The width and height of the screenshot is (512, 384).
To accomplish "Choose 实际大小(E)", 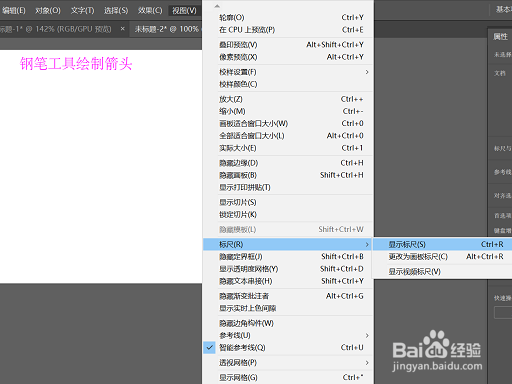I will coord(288,148).
